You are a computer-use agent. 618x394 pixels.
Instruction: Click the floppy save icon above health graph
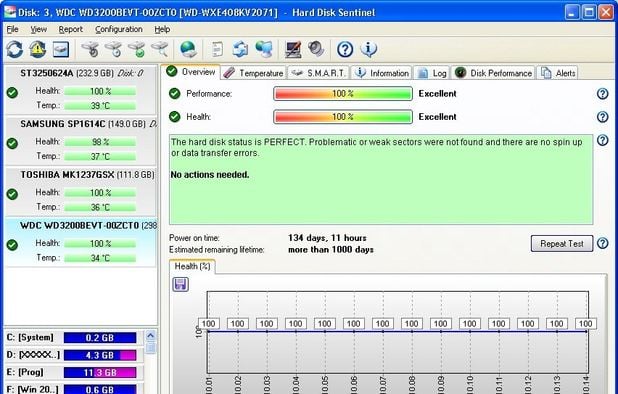[181, 284]
